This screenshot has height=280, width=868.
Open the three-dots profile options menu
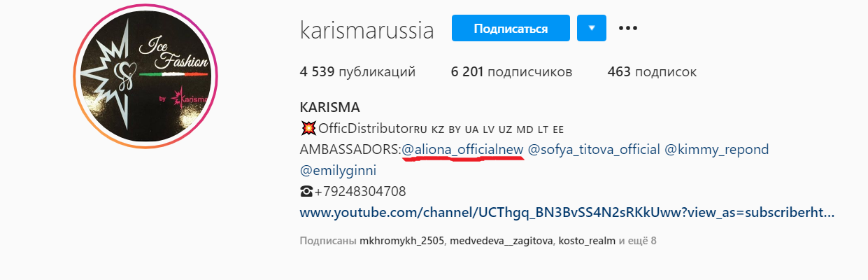[x=628, y=29]
